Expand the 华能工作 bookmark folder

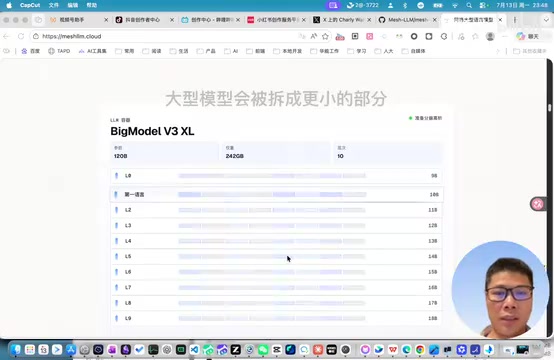(324, 51)
